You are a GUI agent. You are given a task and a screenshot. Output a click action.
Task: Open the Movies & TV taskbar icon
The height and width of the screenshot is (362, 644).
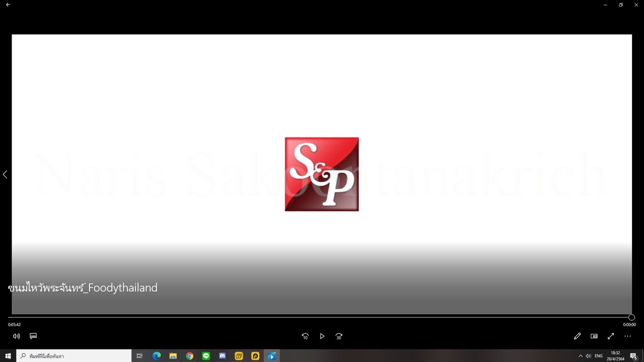tap(272, 356)
